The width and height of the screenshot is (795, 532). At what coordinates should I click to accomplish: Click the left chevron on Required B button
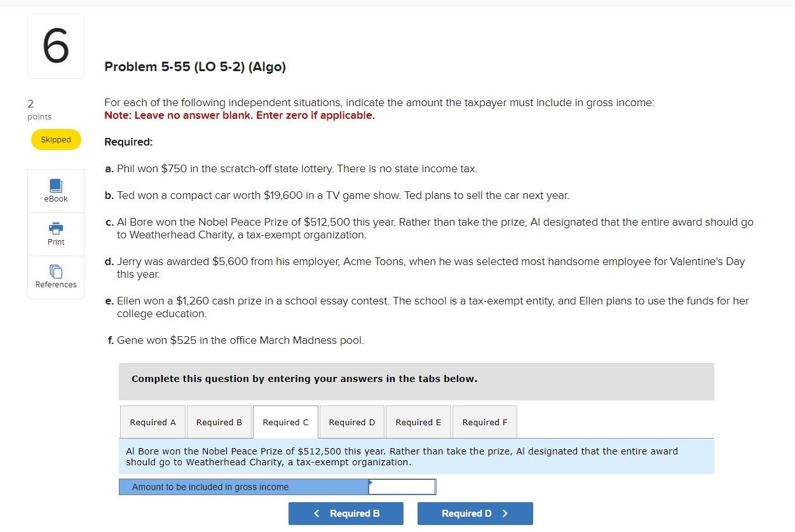316,513
